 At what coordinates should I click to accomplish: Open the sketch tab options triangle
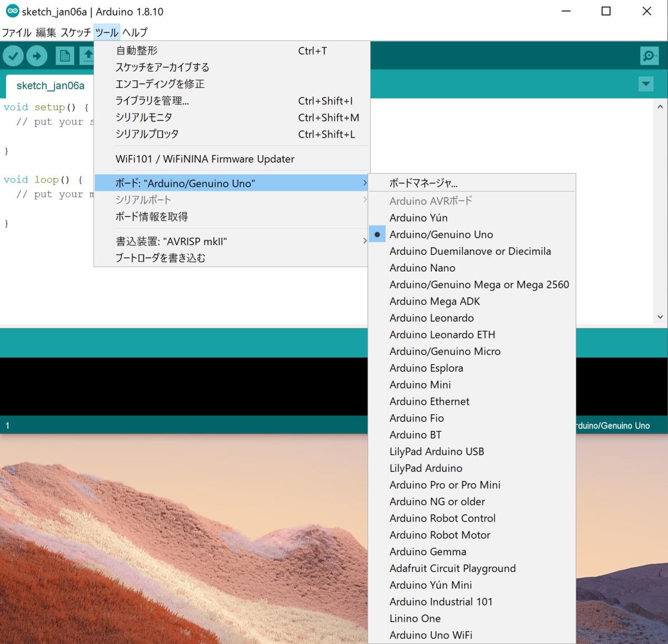pyautogui.click(x=646, y=84)
